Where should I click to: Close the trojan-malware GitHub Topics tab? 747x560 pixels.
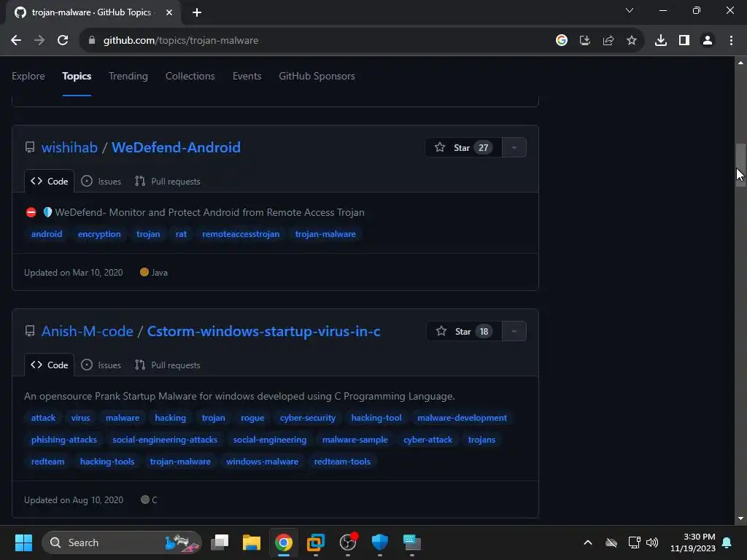(169, 12)
